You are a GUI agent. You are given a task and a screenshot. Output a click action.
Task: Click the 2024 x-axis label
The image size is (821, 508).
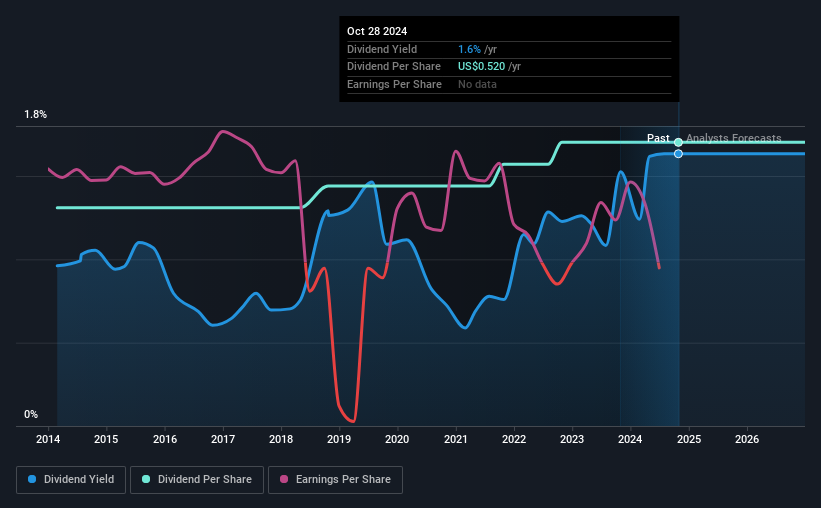(x=630, y=439)
